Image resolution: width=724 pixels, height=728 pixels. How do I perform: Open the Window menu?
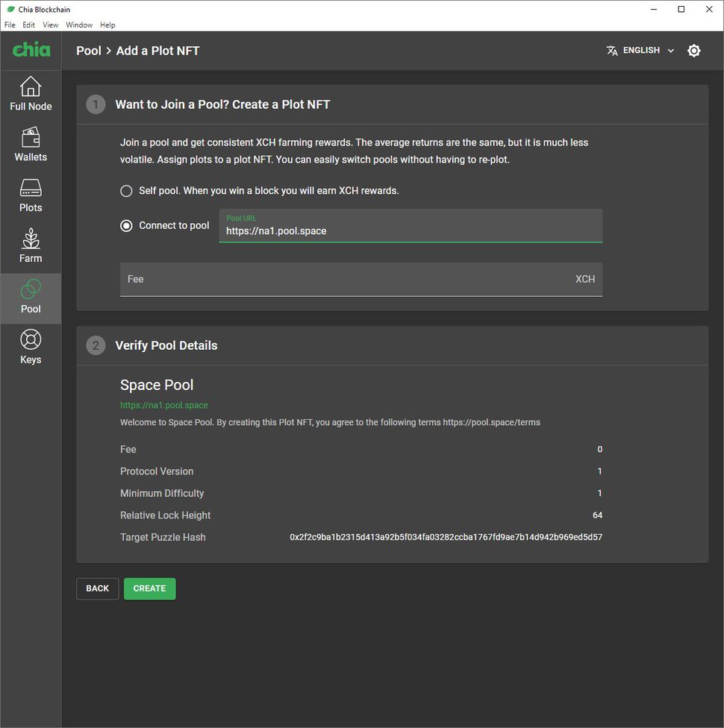[79, 25]
